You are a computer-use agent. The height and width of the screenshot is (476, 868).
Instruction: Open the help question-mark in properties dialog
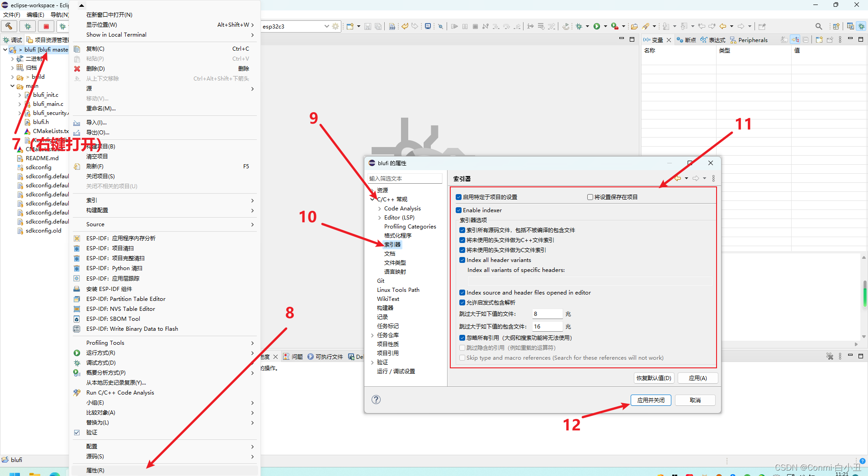coord(376,400)
